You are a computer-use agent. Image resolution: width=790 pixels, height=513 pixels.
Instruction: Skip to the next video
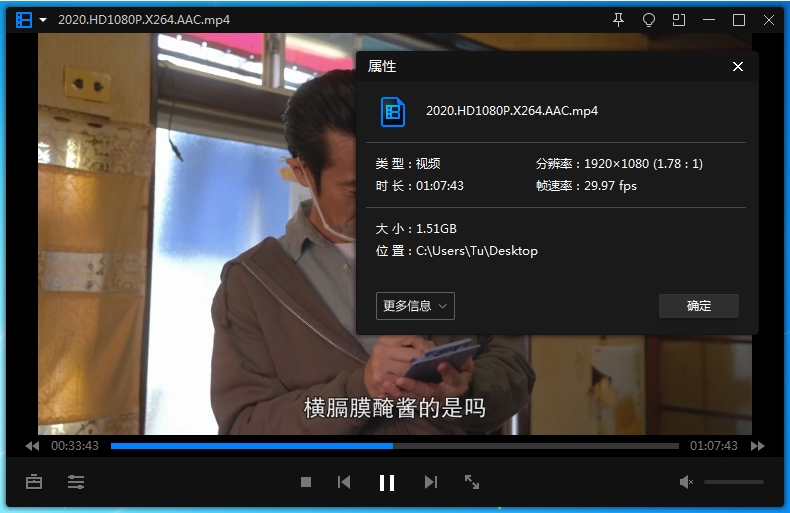point(431,482)
